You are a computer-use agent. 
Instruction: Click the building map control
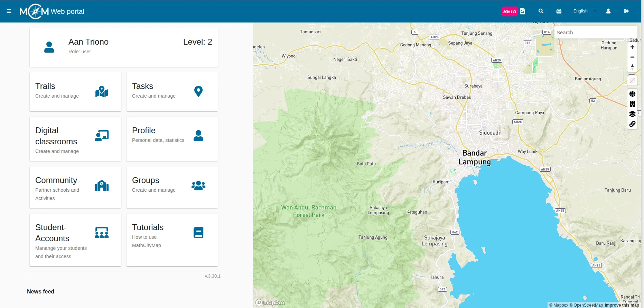click(x=632, y=104)
